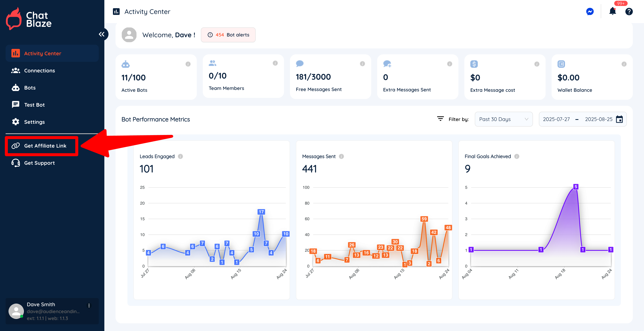The width and height of the screenshot is (644, 331).
Task: Click the peak 59 messages data point
Action: pyautogui.click(x=424, y=219)
